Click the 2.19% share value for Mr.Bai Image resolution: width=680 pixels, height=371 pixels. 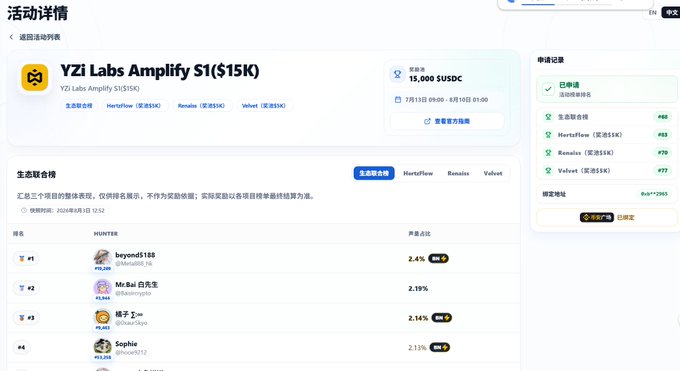click(418, 288)
